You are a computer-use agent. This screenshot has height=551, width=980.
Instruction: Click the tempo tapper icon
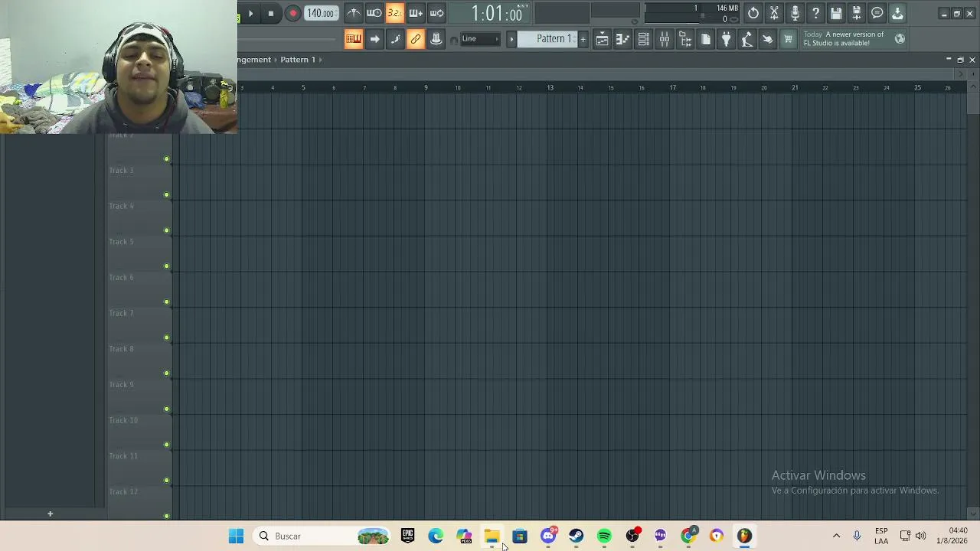746,39
